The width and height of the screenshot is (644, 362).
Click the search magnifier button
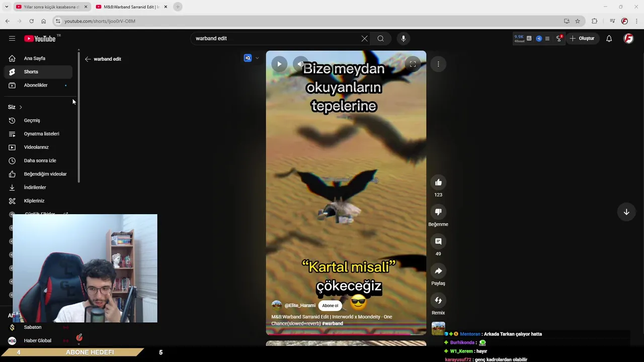coord(381,38)
